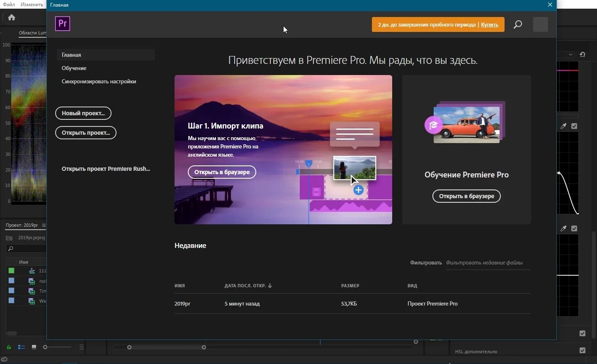Open the Project panel hamburger menu
Image resolution: width=597 pixels, height=364 pixels.
[44, 225]
